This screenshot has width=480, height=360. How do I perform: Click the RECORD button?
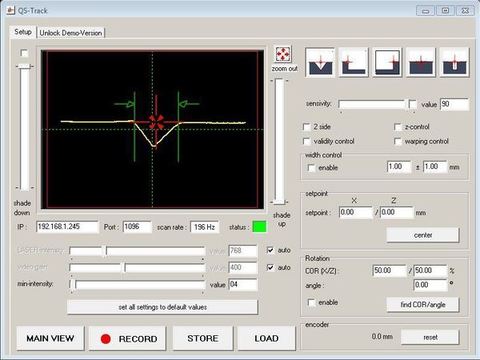127,339
